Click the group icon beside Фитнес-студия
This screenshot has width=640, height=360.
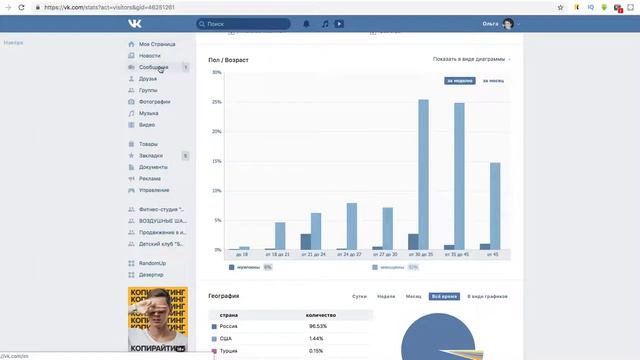(131, 209)
